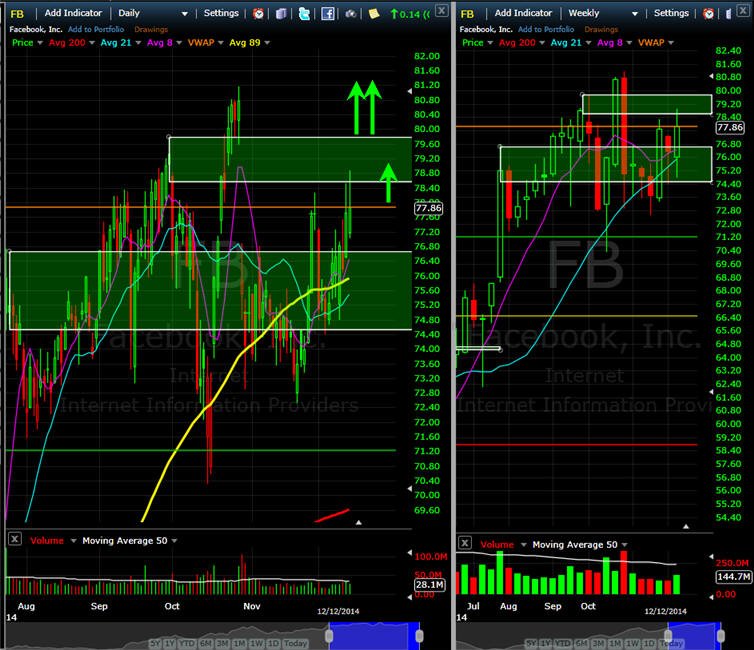Click the up-triangle marker below the Weekly chart
754x650 pixels.
point(686,526)
